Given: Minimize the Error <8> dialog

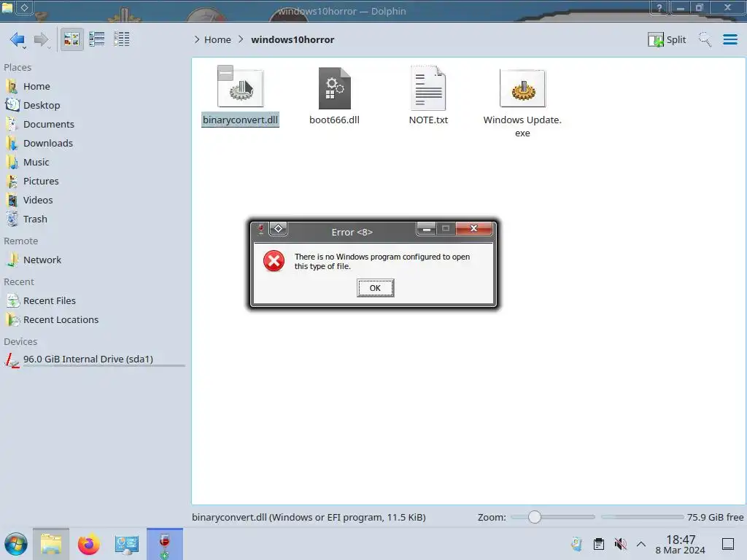Looking at the screenshot, I should coord(427,228).
